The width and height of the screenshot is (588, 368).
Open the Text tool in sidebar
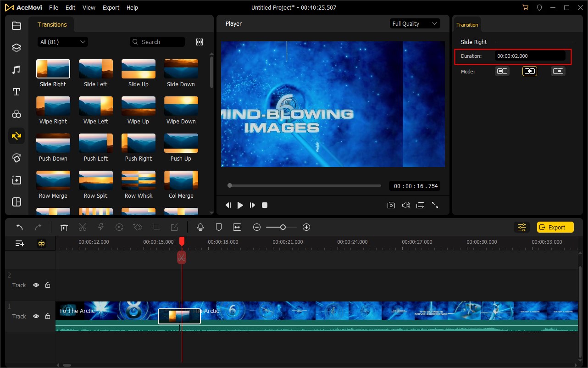[17, 92]
